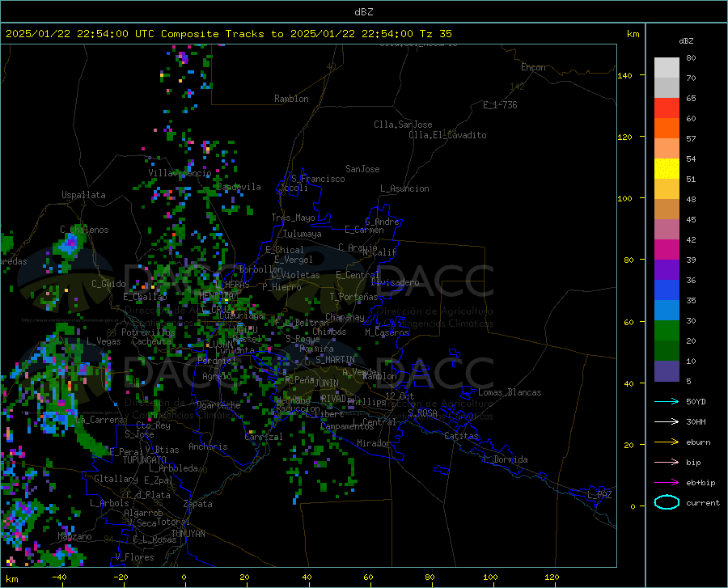728x588 pixels.
Task: Click the 'Encon' map label
Action: coord(533,67)
